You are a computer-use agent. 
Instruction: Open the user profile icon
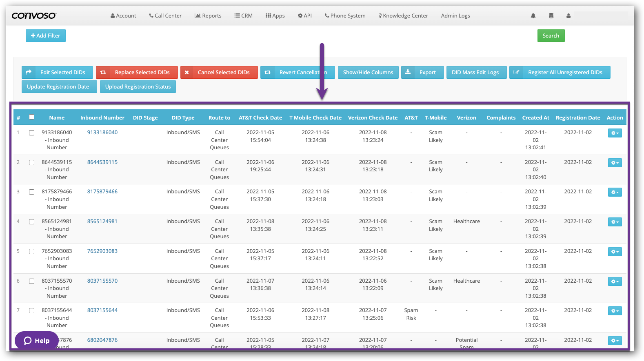pos(568,16)
